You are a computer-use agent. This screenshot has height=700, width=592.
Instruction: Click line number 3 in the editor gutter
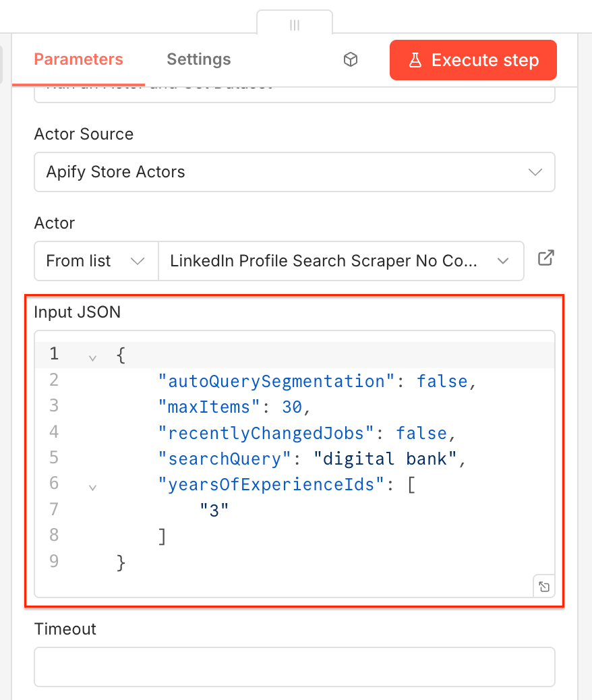[x=54, y=407]
